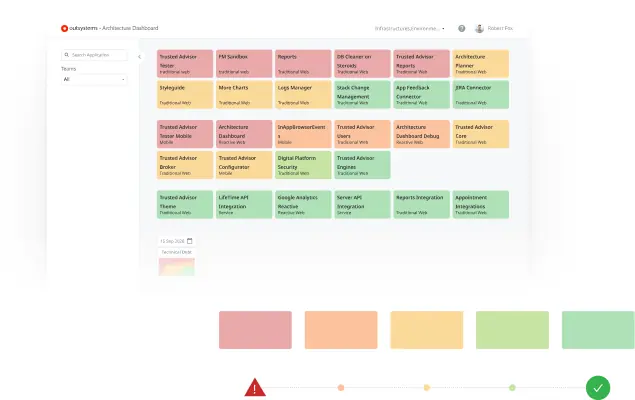635x400 pixels.
Task: Click the Robert Fox user name
Action: coord(500,28)
